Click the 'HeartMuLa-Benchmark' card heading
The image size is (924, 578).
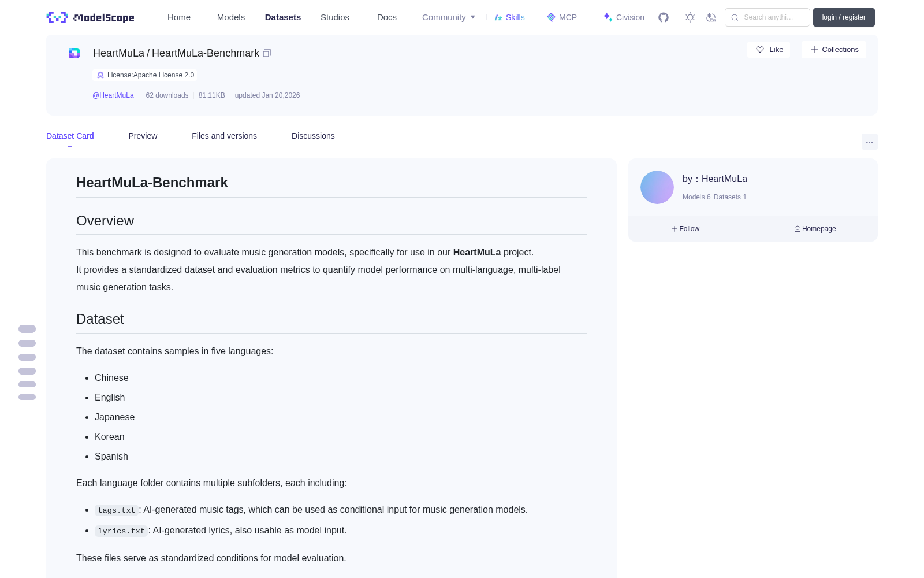152,183
